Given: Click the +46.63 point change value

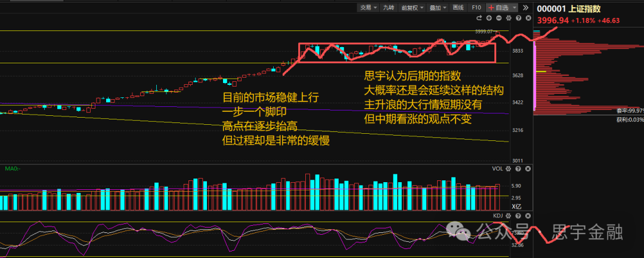Looking at the screenshot, I should coord(609,21).
